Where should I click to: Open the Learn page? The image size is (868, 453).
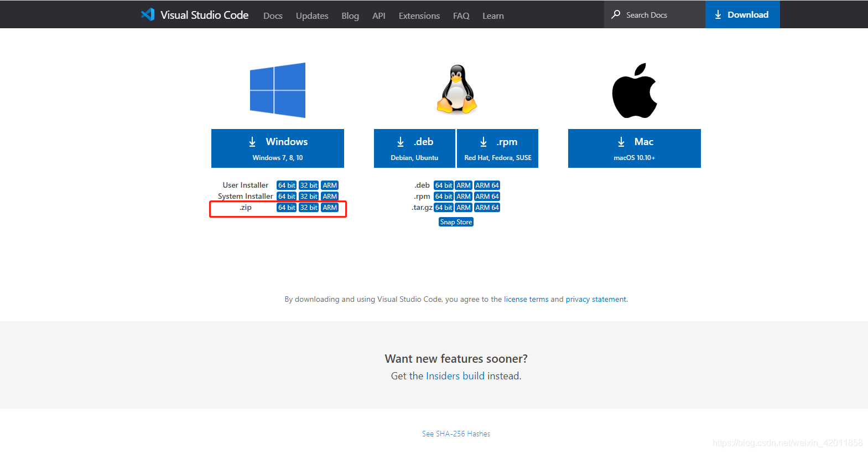click(x=493, y=16)
